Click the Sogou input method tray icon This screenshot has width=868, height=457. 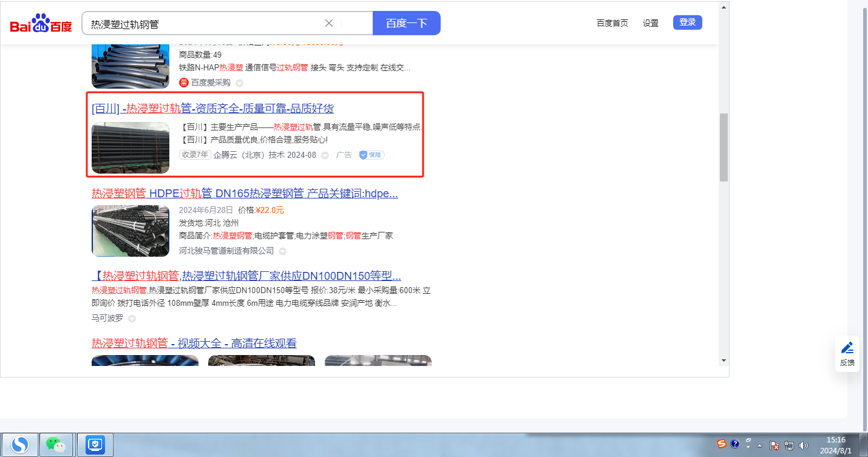click(x=722, y=444)
